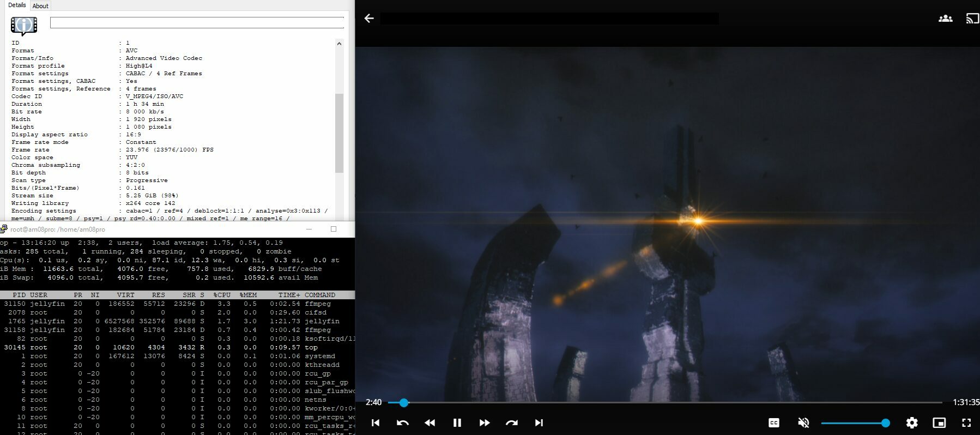This screenshot has height=435, width=980.
Task: Minimize the terminal window
Action: 309,229
